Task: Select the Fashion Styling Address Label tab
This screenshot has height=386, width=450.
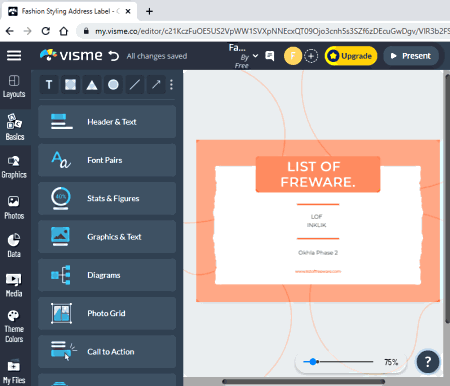Action: pos(69,11)
